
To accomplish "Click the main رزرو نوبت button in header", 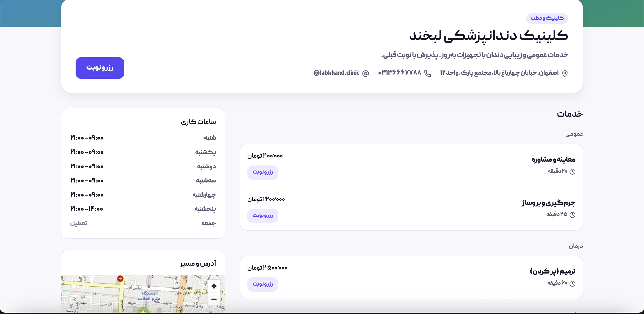I will click(x=100, y=68).
